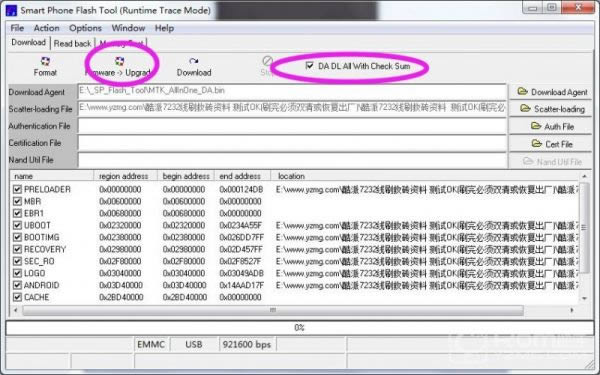The height and width of the screenshot is (375, 600).
Task: Click the partition list scroll-down arrow
Action: pyautogui.click(x=584, y=298)
